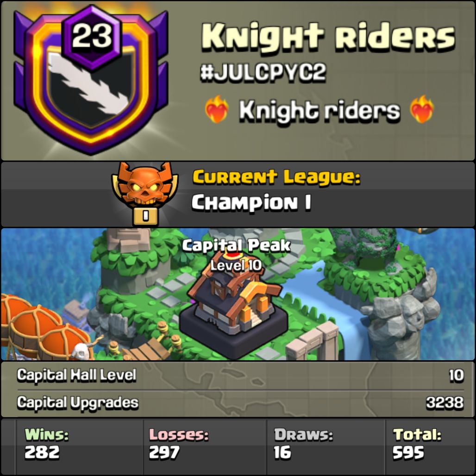Click the left fire heart emoji

pyautogui.click(x=216, y=109)
